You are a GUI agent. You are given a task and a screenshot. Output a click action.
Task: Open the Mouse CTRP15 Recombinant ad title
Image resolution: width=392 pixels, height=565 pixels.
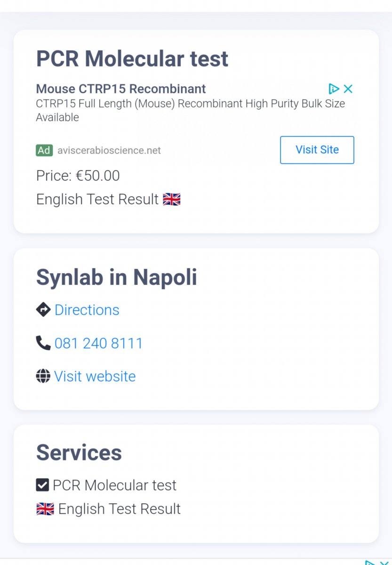tap(121, 89)
